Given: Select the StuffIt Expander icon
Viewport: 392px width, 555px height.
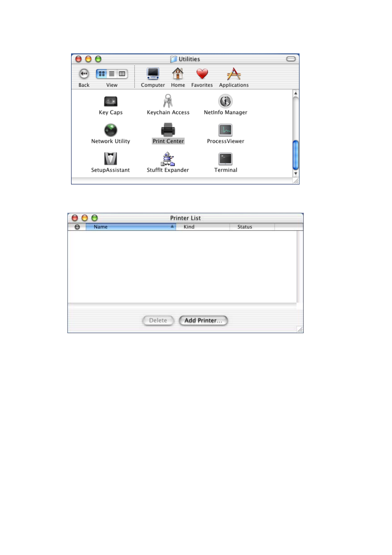Looking at the screenshot, I should 168,159.
